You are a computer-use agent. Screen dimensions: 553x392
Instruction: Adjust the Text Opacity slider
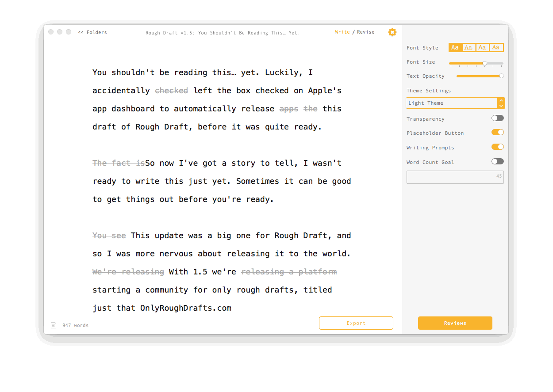(x=501, y=76)
